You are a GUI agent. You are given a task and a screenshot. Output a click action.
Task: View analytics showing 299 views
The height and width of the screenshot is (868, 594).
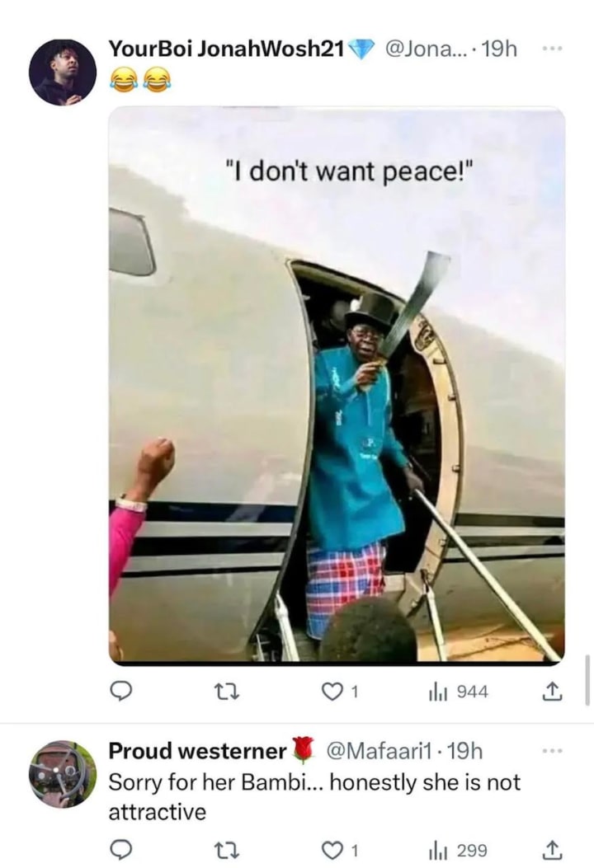458,851
